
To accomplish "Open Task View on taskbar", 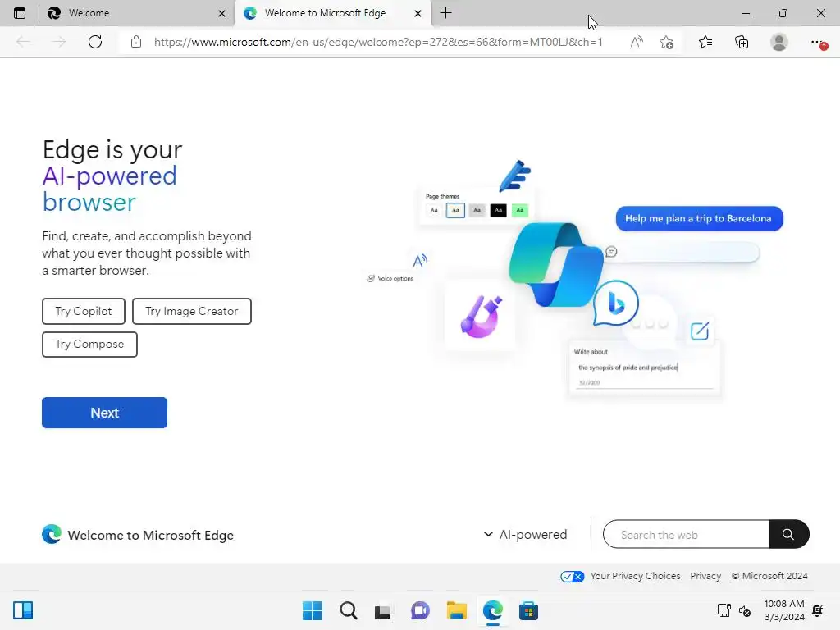I will pos(382,611).
